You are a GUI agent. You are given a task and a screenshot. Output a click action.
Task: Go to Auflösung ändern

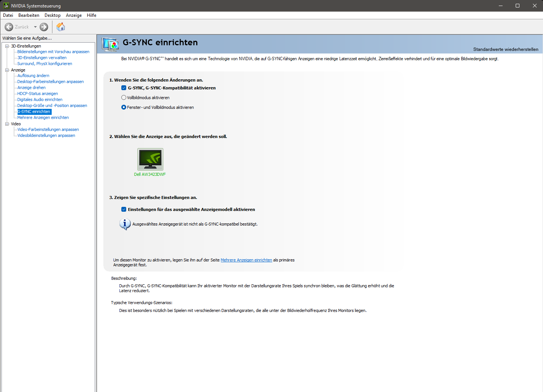(33, 76)
